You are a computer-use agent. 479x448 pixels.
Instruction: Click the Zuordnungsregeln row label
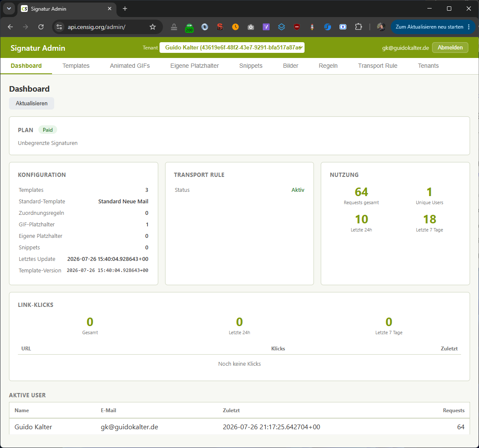(x=41, y=213)
